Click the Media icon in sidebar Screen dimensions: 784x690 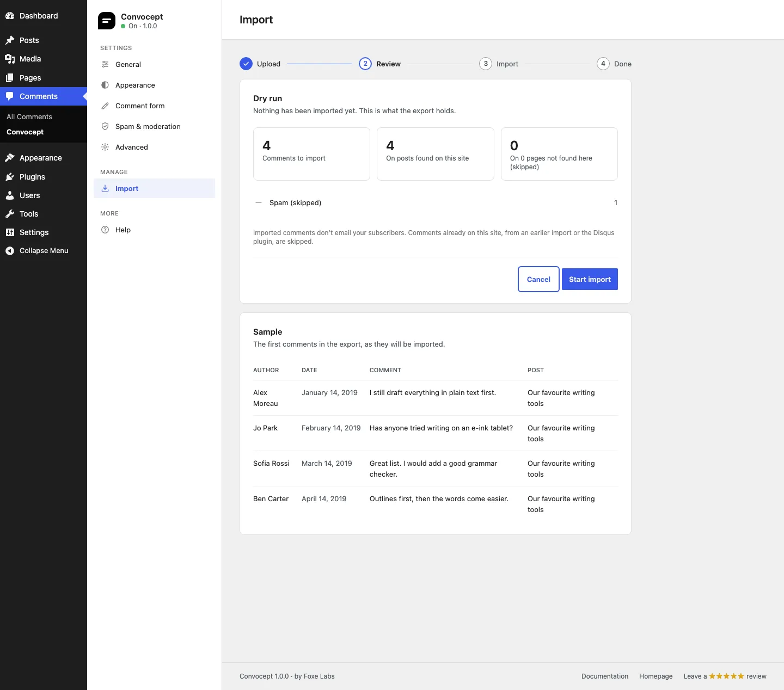click(10, 59)
